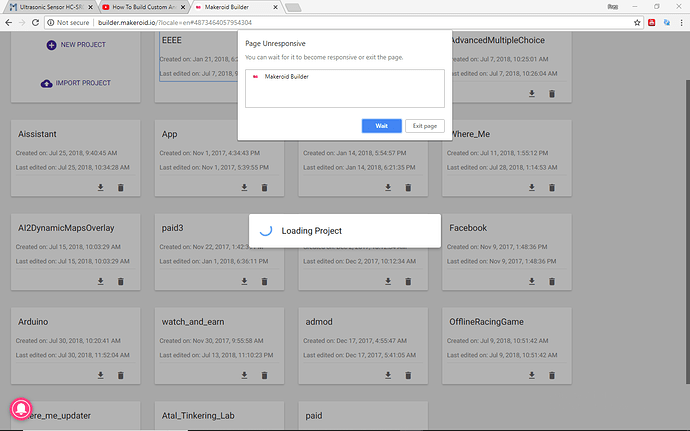Screen dimensions: 690x431
Task: Download the watch_and_earn project
Action: 244,375
